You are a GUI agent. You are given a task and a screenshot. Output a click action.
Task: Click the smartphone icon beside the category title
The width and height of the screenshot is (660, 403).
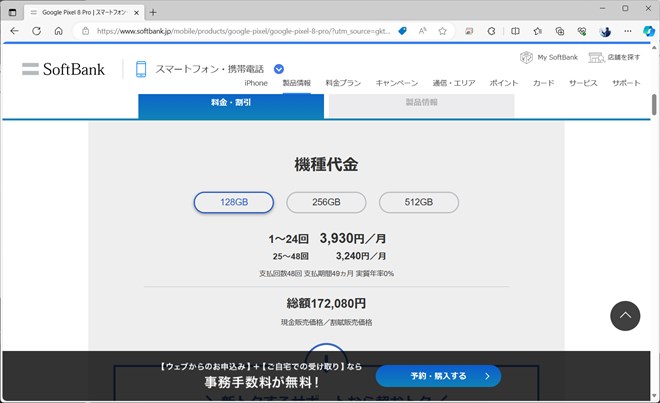tap(141, 69)
